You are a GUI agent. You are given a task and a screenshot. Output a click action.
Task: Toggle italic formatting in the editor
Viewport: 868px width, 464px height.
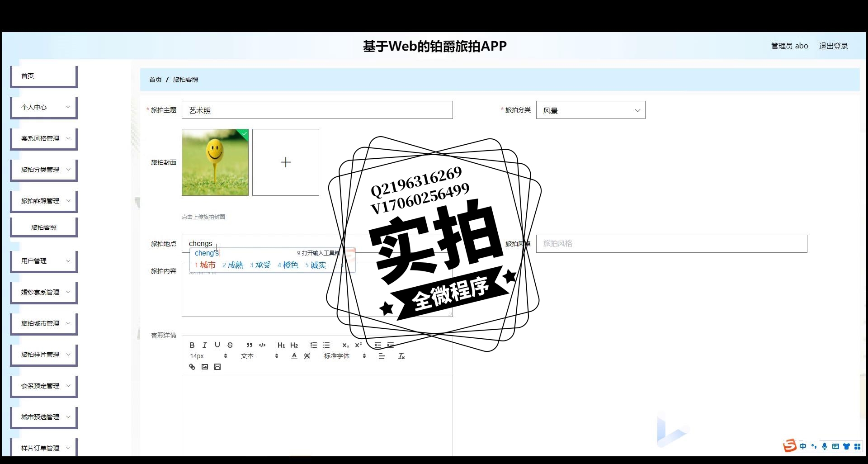pos(204,345)
